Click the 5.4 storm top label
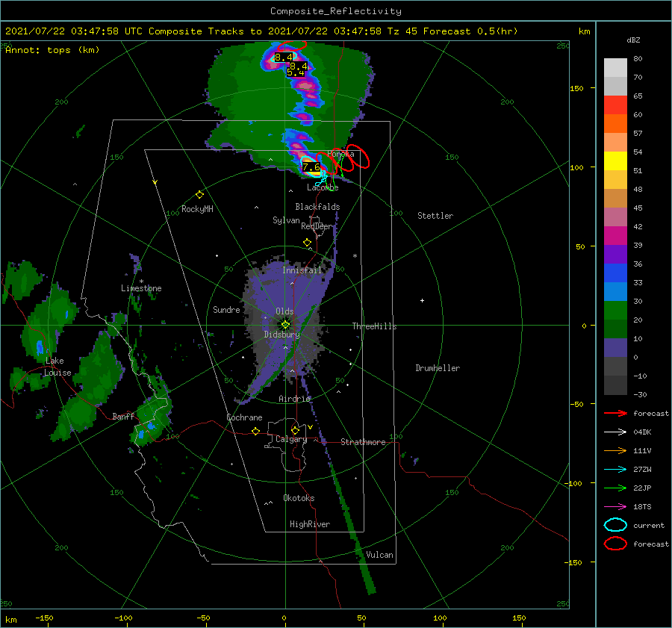The width and height of the screenshot is (672, 628). (296, 73)
